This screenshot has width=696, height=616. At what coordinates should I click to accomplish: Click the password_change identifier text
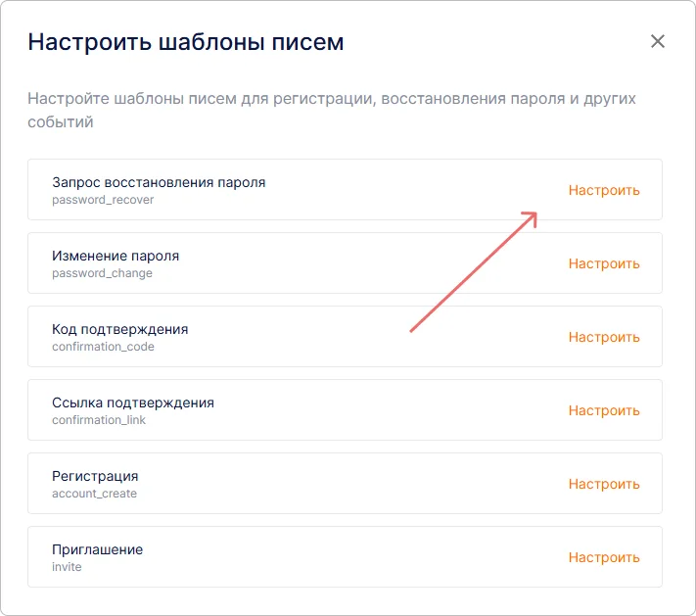click(x=102, y=273)
